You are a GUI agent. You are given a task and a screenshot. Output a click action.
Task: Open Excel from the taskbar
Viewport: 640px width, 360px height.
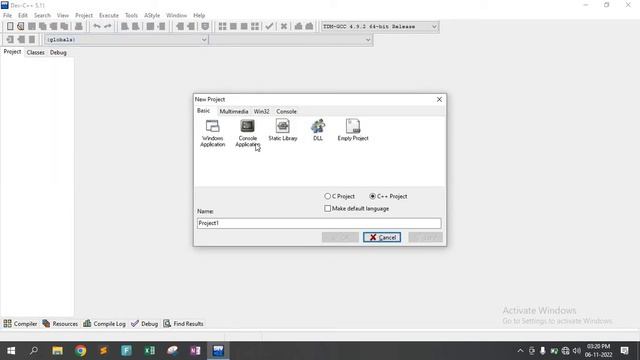[149, 351]
